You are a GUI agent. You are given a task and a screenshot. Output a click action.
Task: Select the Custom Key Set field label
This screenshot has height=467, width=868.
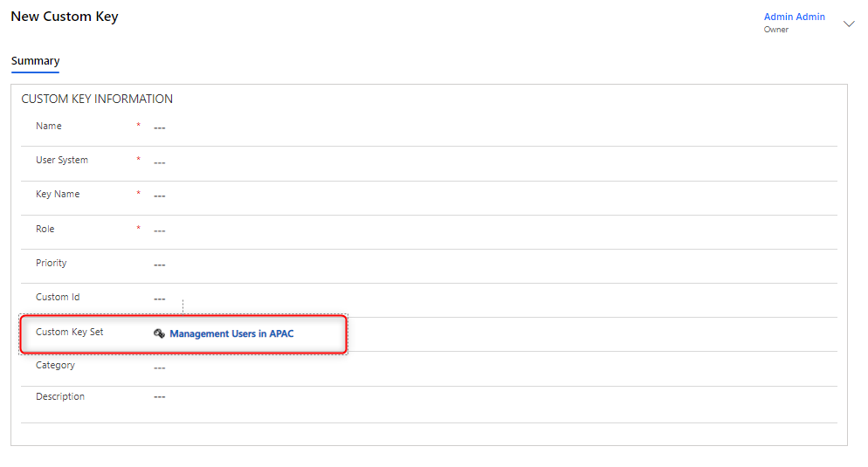(69, 332)
